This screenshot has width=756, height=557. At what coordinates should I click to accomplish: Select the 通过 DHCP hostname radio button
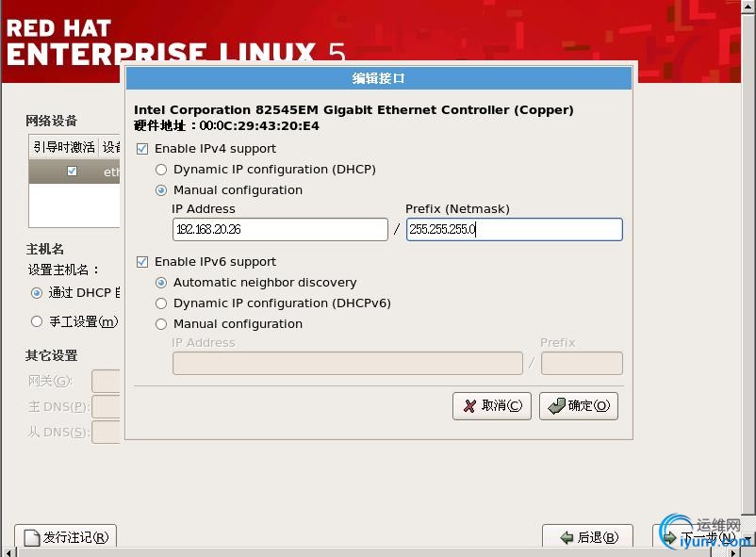tap(37, 293)
